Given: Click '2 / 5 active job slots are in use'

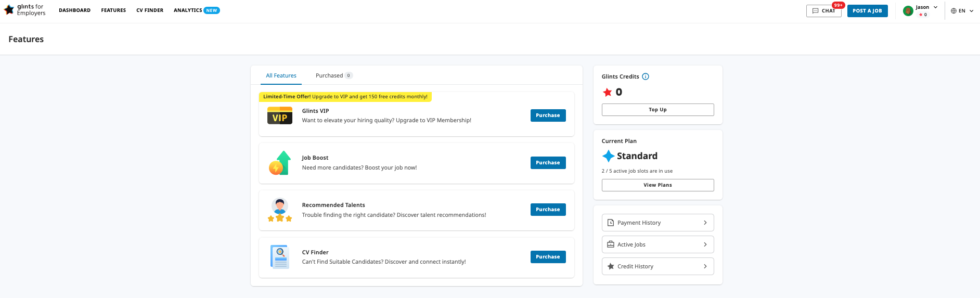Looking at the screenshot, I should point(637,171).
